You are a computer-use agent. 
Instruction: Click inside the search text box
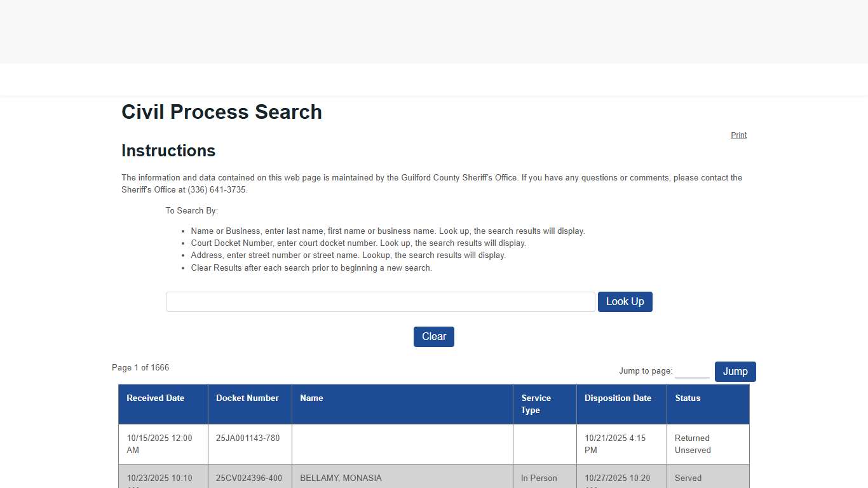pos(380,301)
